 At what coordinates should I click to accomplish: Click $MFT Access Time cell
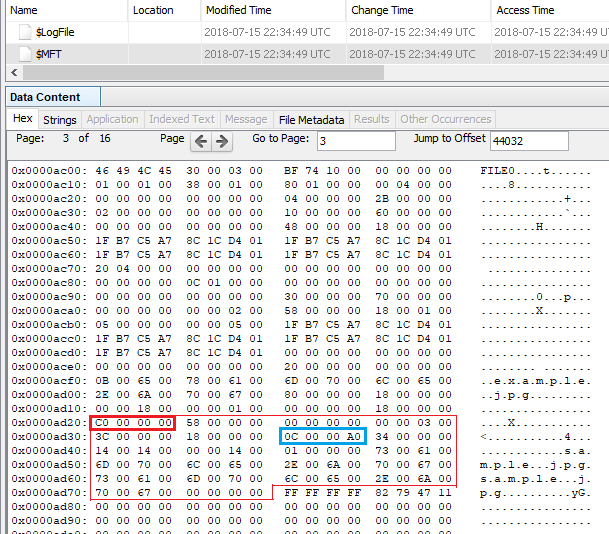pos(551,54)
